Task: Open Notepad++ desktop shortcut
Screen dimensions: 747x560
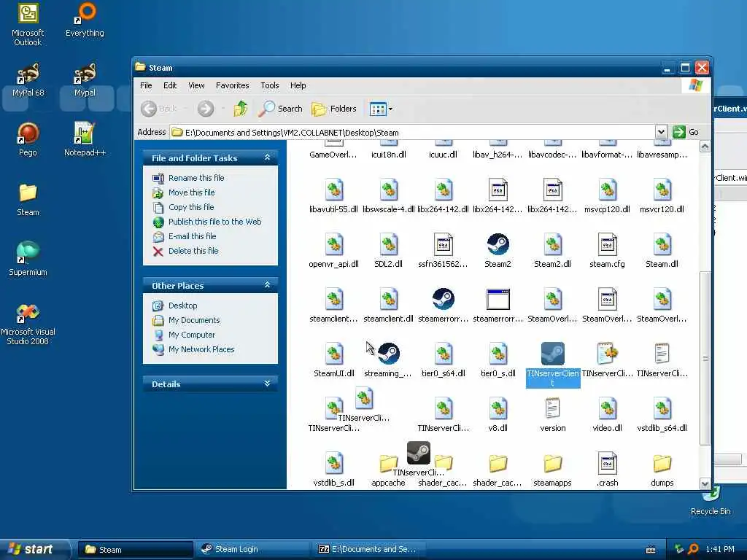Action: pos(85,139)
